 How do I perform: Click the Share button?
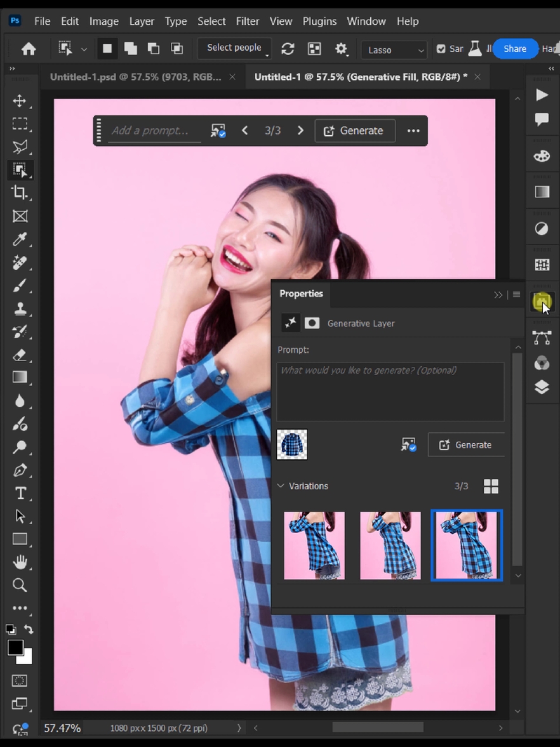tap(515, 49)
